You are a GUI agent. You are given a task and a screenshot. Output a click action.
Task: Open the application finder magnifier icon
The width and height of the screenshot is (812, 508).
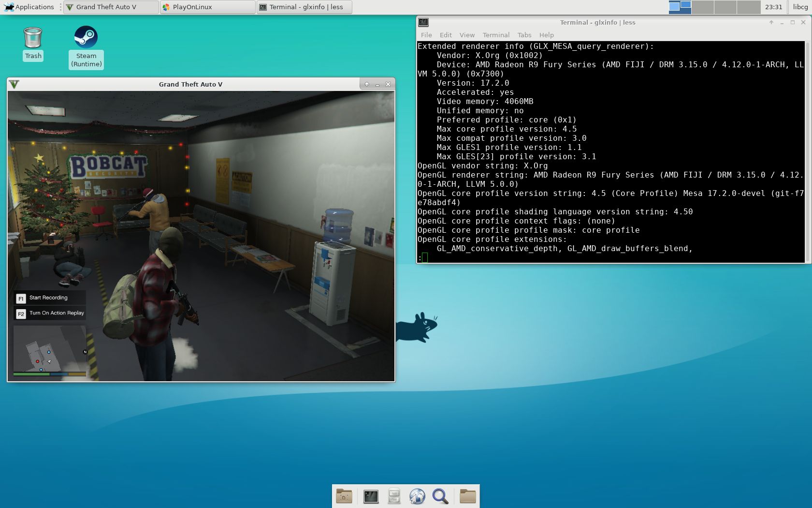[440, 496]
